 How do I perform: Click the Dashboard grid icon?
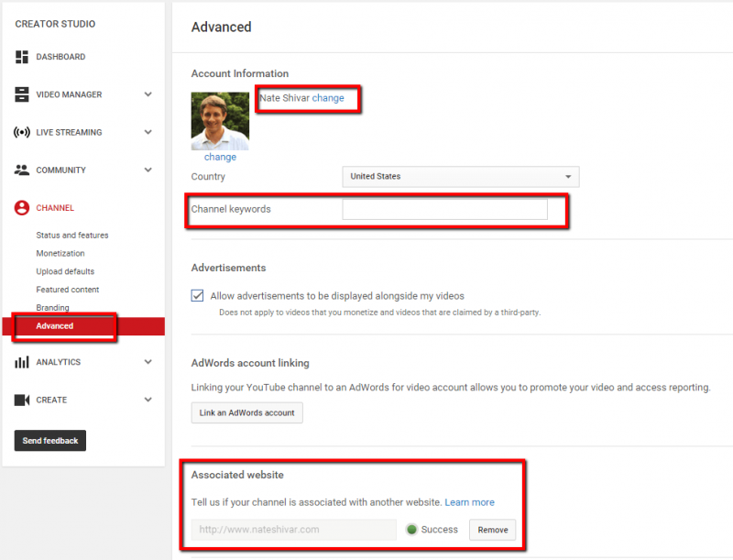point(21,57)
